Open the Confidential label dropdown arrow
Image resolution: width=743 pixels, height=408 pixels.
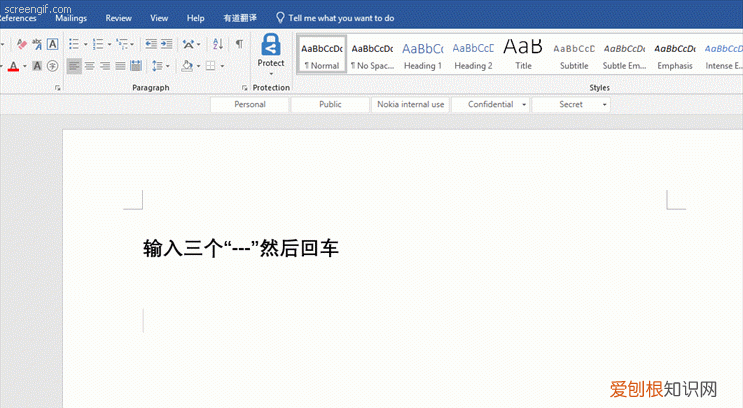[523, 104]
